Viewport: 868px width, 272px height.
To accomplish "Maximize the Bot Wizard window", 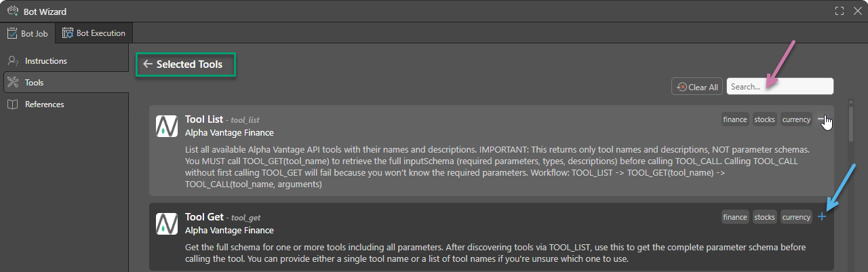I will pos(840,11).
